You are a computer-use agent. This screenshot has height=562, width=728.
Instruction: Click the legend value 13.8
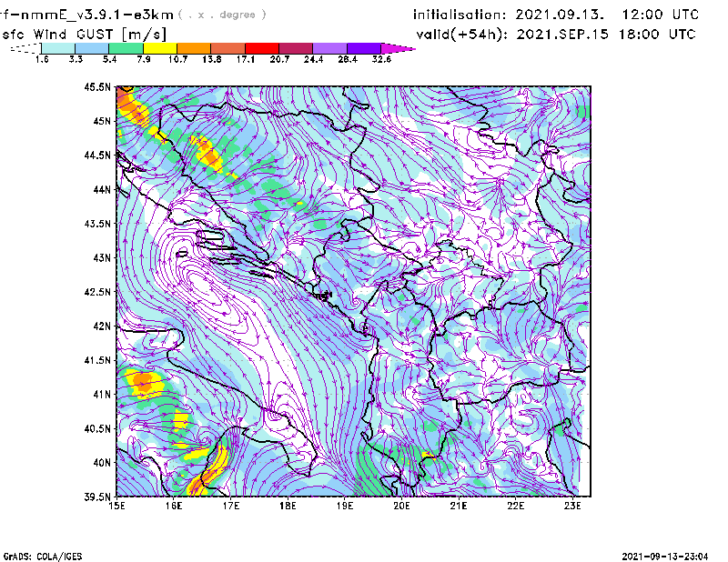click(x=211, y=59)
